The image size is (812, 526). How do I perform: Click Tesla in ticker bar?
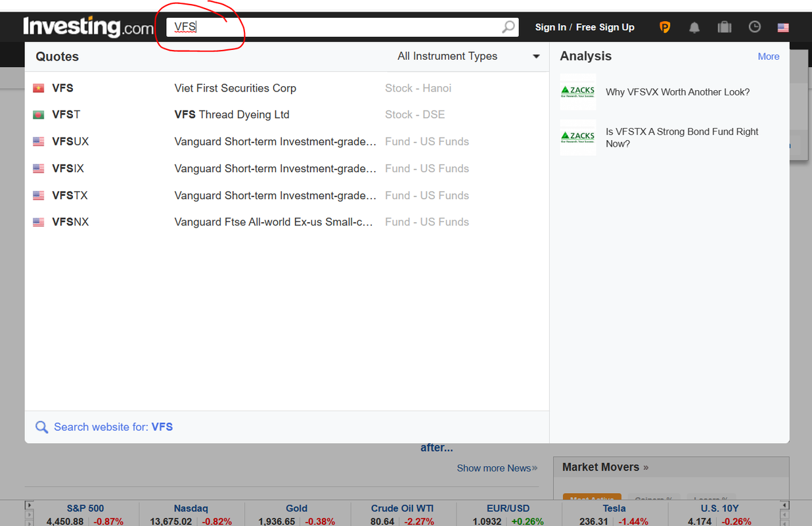614,508
